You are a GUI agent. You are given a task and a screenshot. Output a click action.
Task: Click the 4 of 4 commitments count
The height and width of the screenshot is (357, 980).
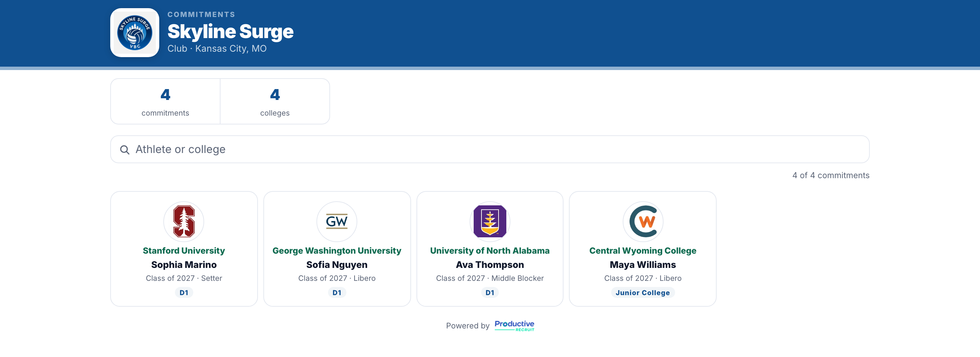(831, 175)
